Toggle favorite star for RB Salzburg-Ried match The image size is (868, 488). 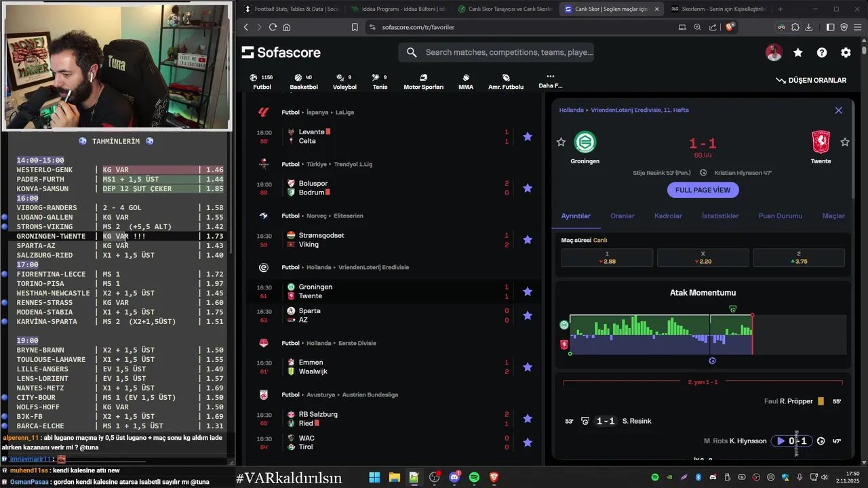(x=528, y=418)
